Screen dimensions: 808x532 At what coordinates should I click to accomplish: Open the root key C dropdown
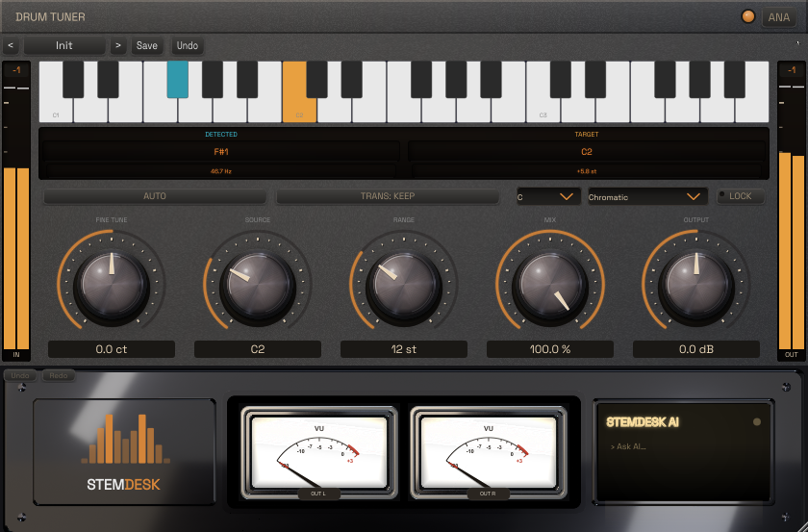coord(549,197)
